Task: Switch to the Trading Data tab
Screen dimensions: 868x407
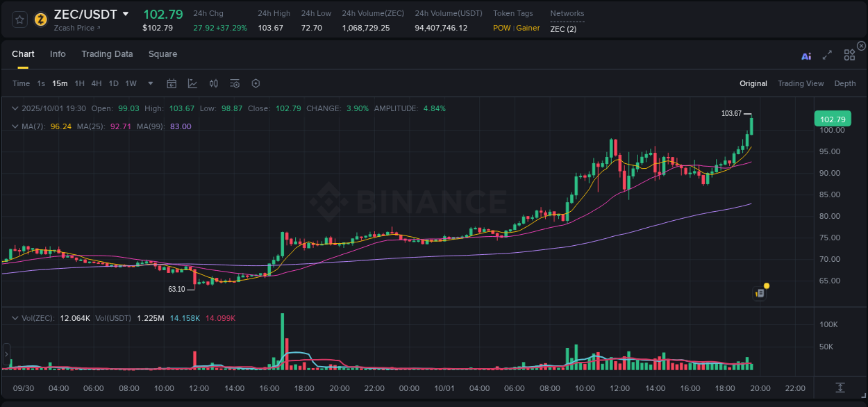Action: click(x=107, y=53)
